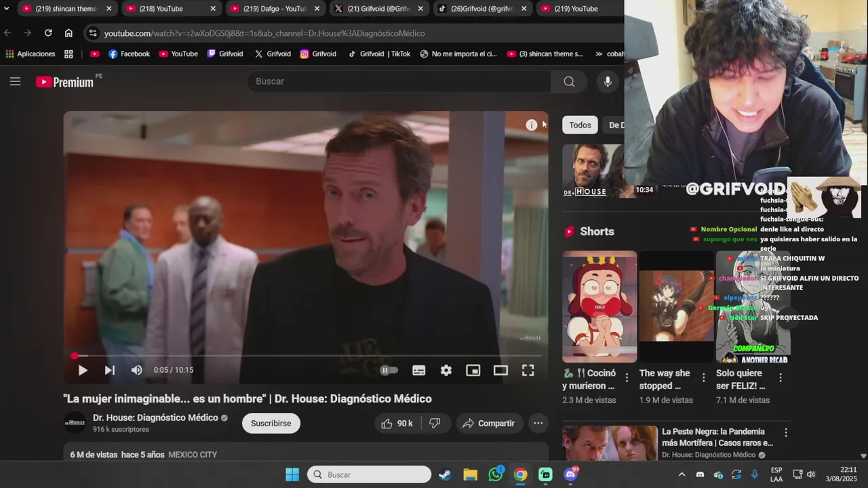Switch to theater mode view
This screenshot has height=488, width=868.
500,370
